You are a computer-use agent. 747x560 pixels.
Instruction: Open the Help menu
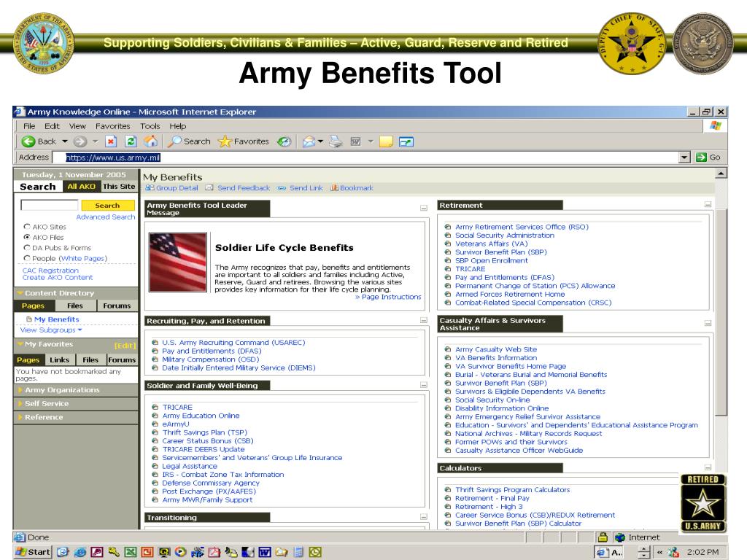pos(178,126)
